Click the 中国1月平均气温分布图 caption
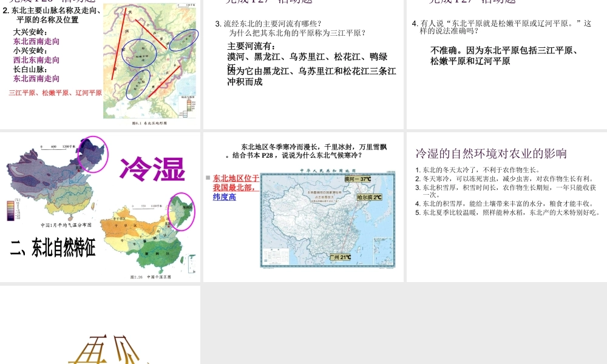This screenshot has width=607, height=364. tap(66, 225)
